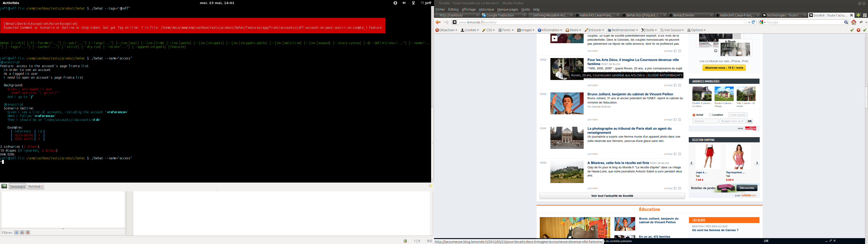Bookmark this page with the star icon
Image resolution: width=868 pixels, height=244 pixels.
[x=745, y=22]
